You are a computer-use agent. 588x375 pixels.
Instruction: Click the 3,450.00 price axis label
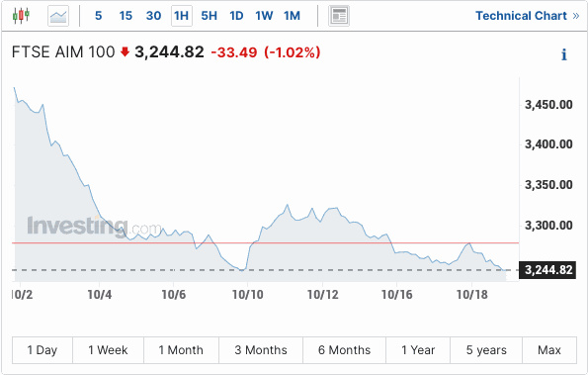pyautogui.click(x=548, y=104)
